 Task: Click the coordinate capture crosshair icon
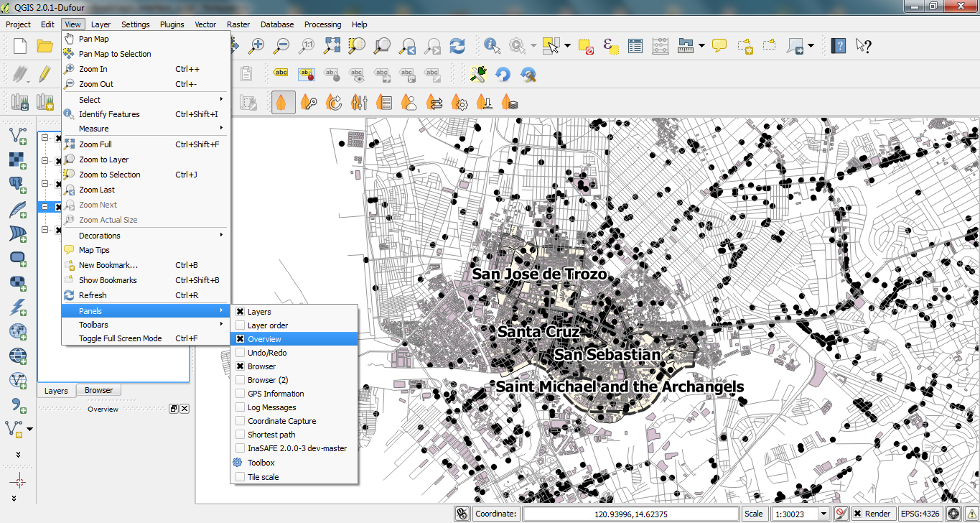[x=19, y=481]
